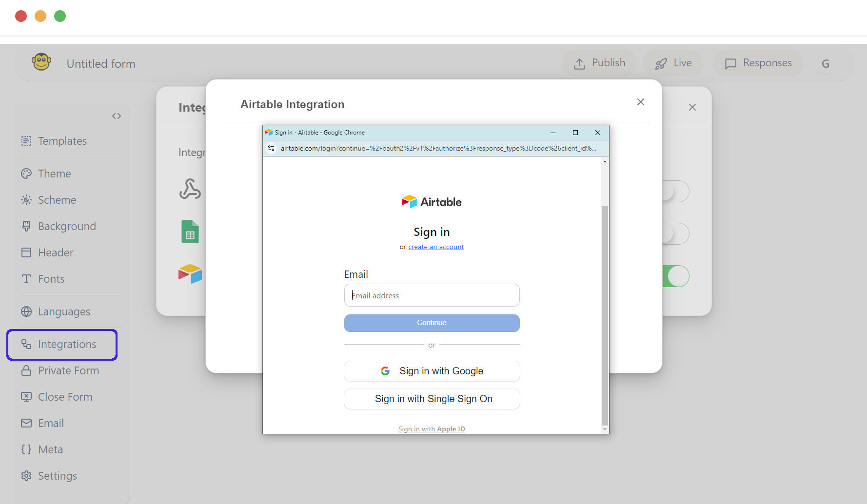Click the red macOS close dot
Image resolution: width=867 pixels, height=504 pixels.
21,16
